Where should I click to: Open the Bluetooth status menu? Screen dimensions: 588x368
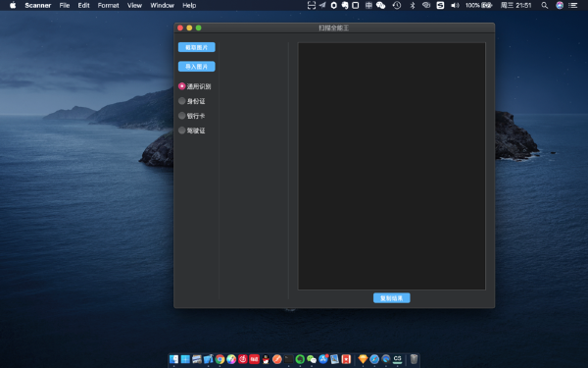click(413, 5)
